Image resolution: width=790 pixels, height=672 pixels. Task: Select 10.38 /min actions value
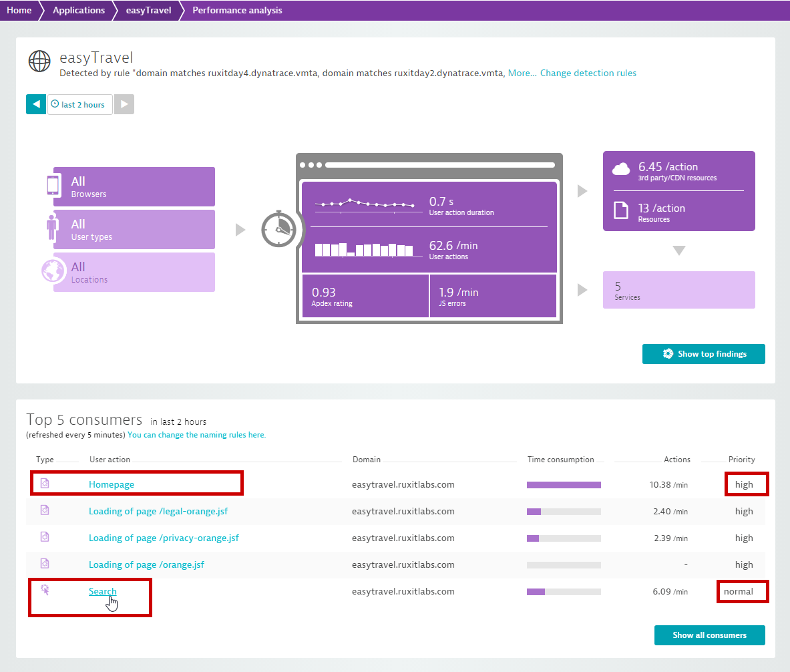click(668, 485)
